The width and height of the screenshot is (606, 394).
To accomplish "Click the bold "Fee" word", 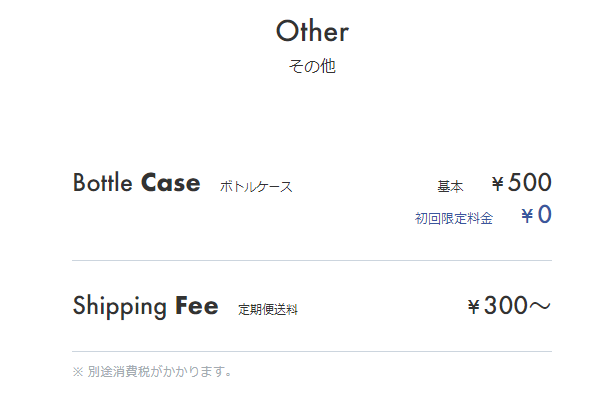I will [197, 305].
